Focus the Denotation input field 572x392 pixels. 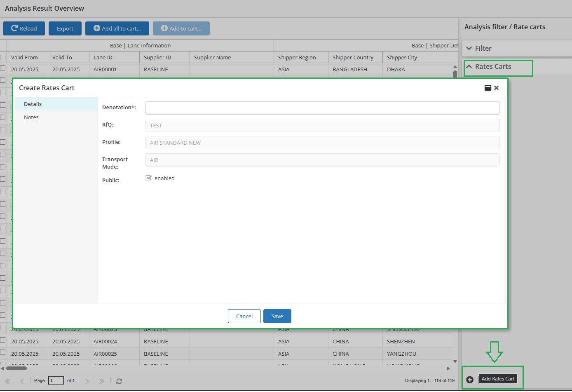click(323, 108)
